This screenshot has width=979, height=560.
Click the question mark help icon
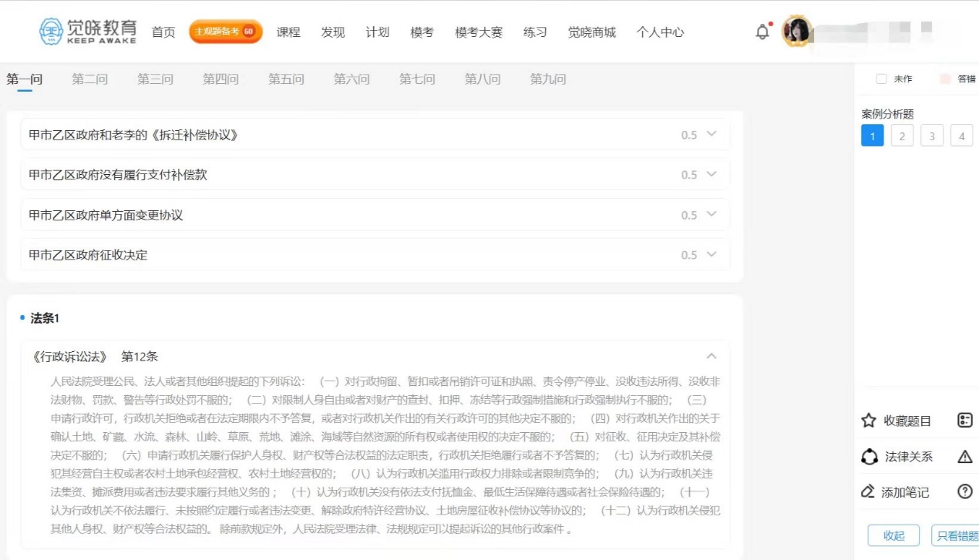click(x=965, y=491)
